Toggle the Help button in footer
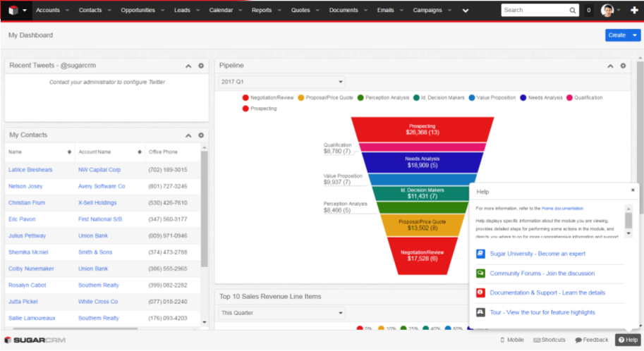The width and height of the screenshot is (644, 351). [x=628, y=340]
